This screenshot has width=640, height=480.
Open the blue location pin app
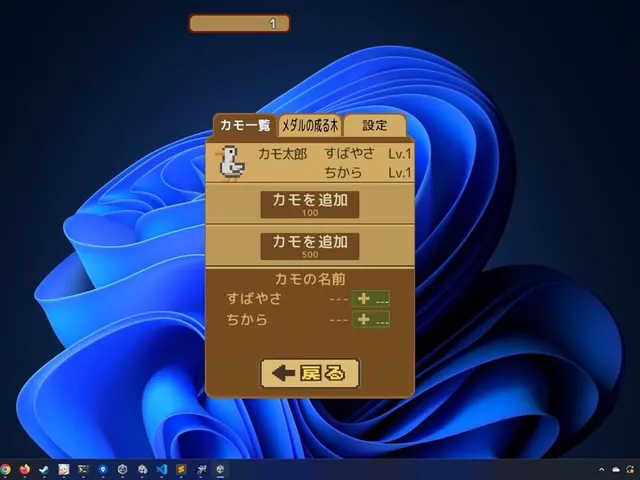pyautogui.click(x=103, y=470)
